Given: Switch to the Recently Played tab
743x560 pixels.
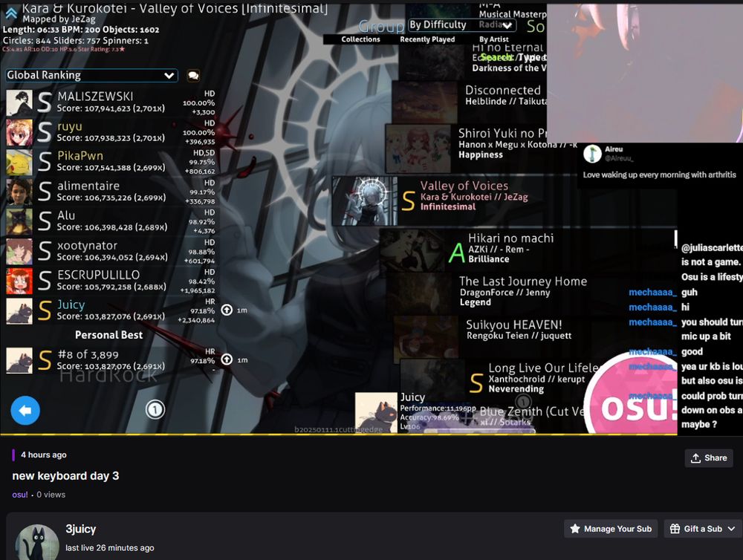Looking at the screenshot, I should pos(427,39).
